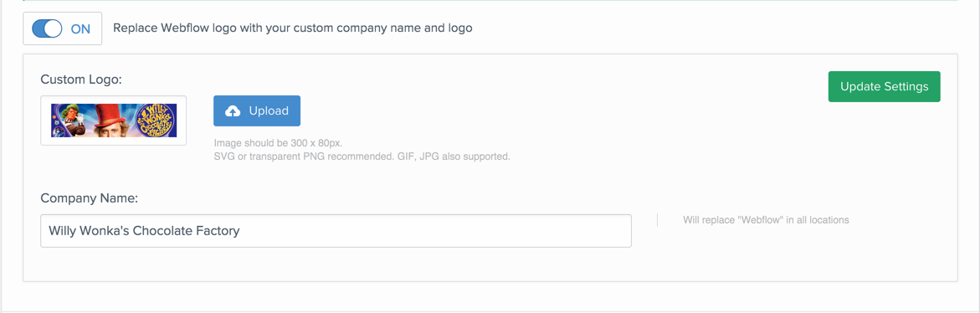Focus the Company Name text field
The width and height of the screenshot is (980, 313).
click(336, 231)
